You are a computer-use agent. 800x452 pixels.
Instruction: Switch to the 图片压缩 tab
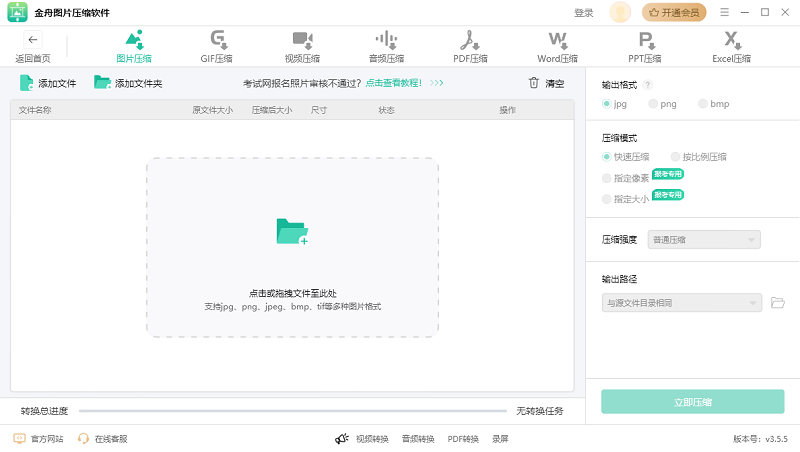click(134, 46)
